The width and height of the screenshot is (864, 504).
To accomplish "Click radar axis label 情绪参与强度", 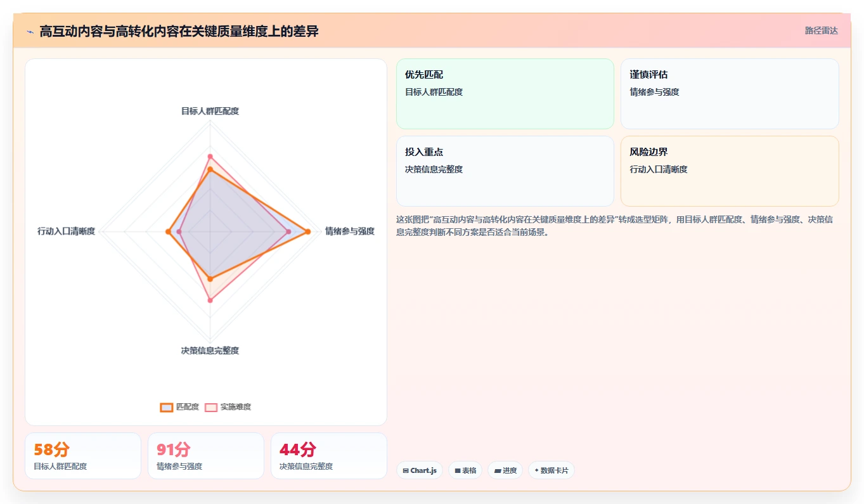I will point(350,231).
